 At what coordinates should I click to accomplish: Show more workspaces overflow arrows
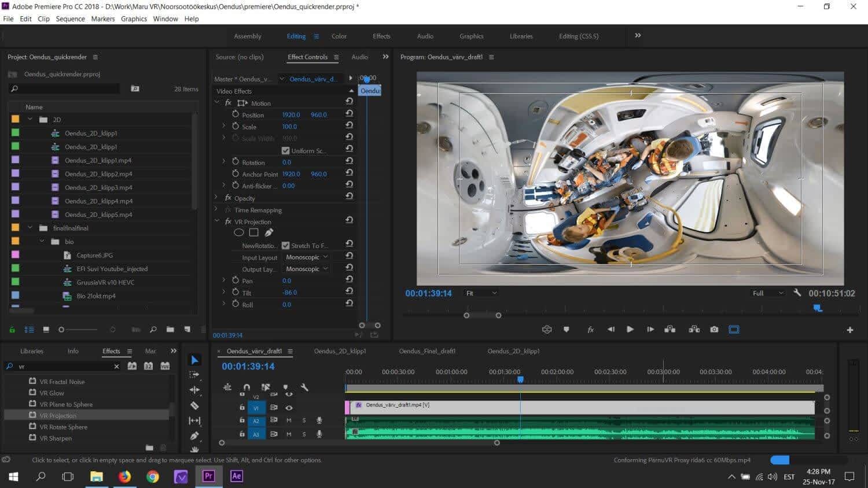coord(638,35)
